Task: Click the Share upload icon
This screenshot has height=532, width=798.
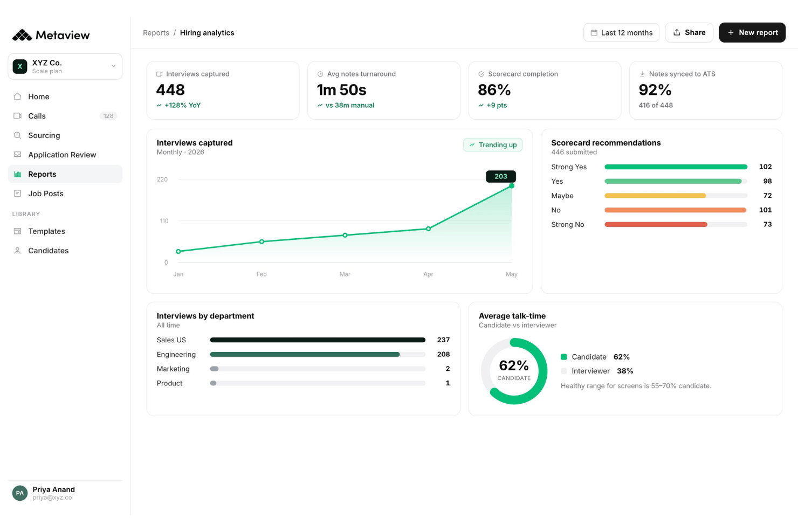Action: pos(677,32)
